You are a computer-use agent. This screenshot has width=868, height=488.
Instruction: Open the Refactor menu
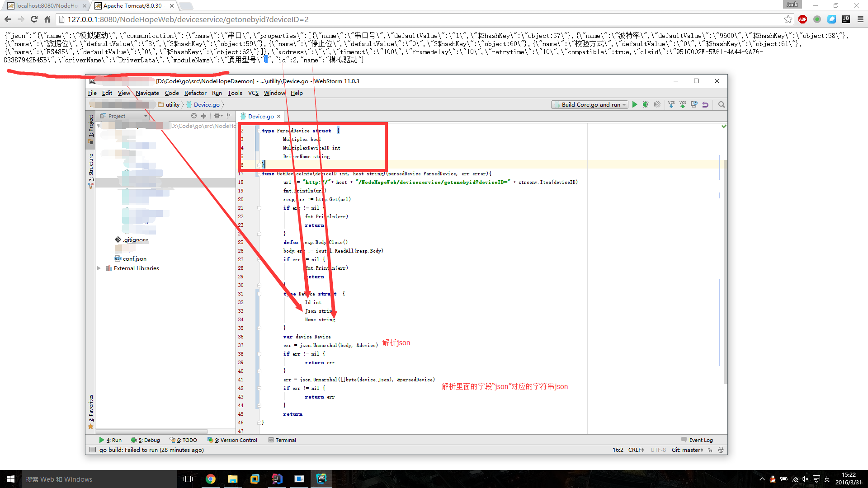pyautogui.click(x=195, y=93)
